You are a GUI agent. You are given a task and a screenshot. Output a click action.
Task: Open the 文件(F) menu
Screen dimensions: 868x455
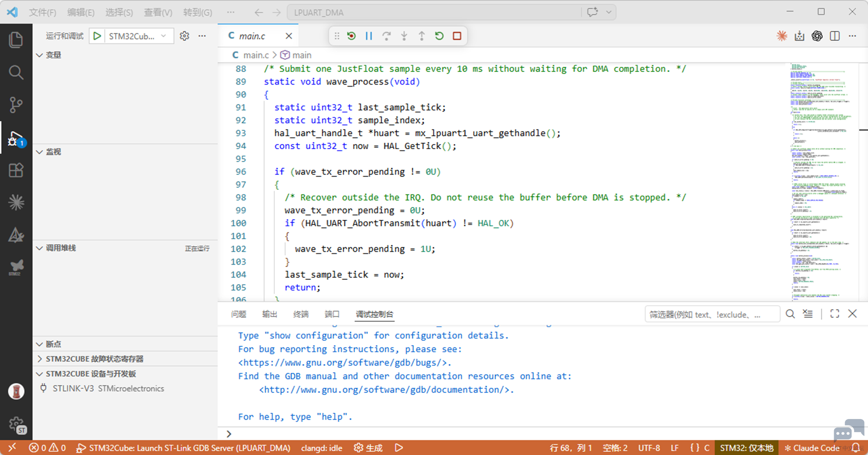(43, 12)
